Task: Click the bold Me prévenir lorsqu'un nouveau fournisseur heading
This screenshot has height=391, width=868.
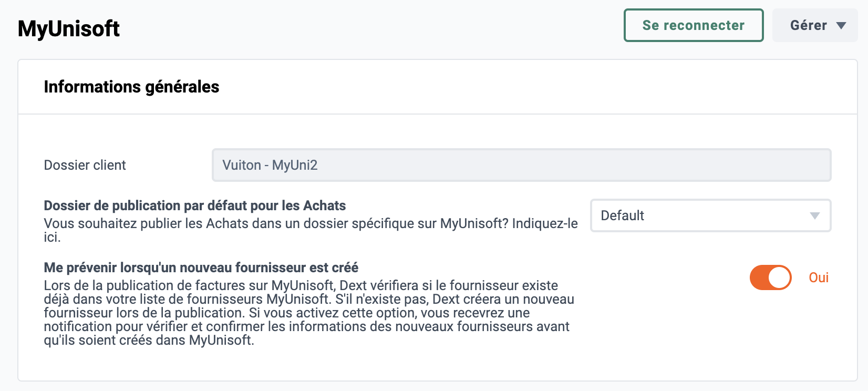Action: (201, 267)
